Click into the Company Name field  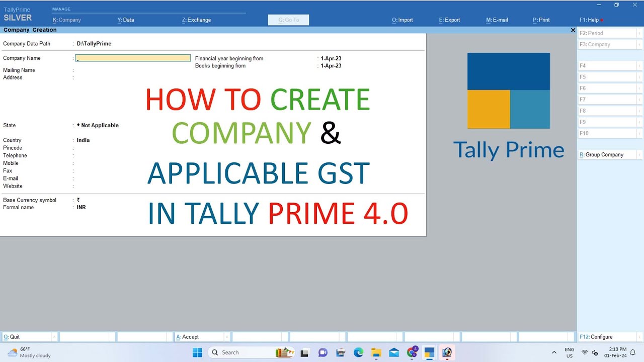tap(133, 58)
